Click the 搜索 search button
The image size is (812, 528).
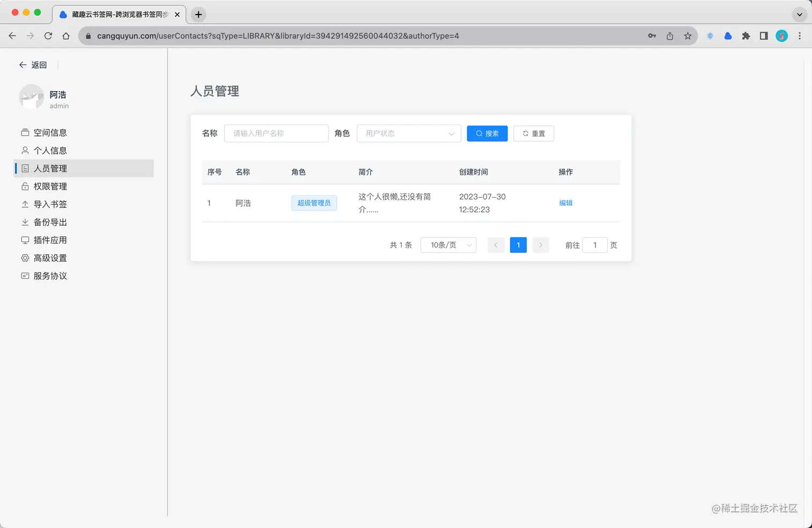pos(487,133)
